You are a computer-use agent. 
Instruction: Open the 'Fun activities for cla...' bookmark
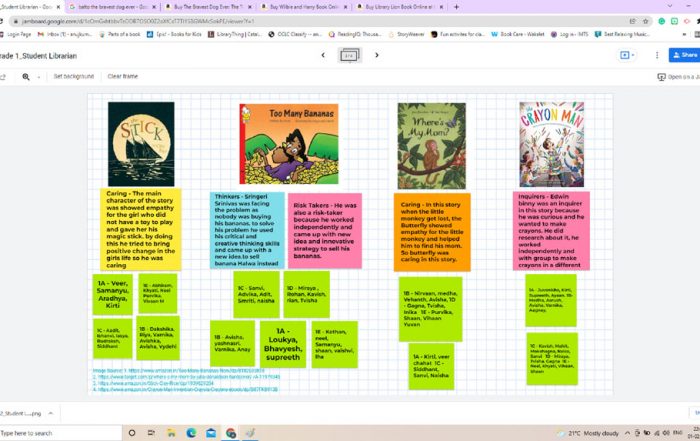coord(458,34)
